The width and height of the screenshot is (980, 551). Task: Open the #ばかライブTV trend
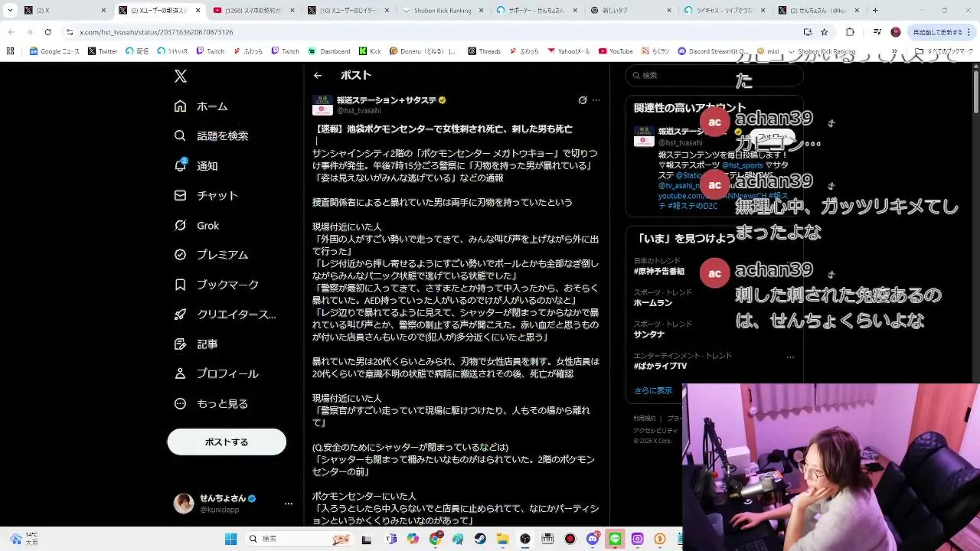[x=660, y=367]
